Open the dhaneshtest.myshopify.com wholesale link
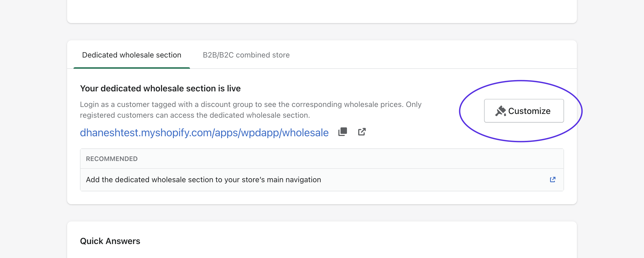This screenshot has height=258, width=644. tap(204, 133)
